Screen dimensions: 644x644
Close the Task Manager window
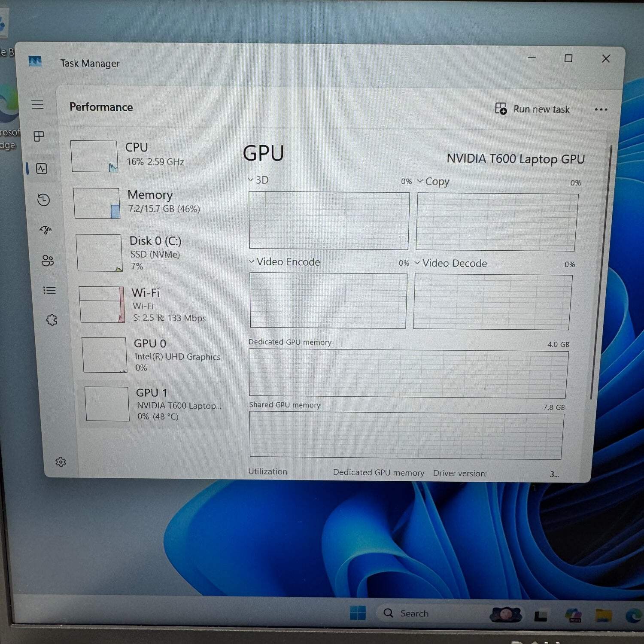606,58
